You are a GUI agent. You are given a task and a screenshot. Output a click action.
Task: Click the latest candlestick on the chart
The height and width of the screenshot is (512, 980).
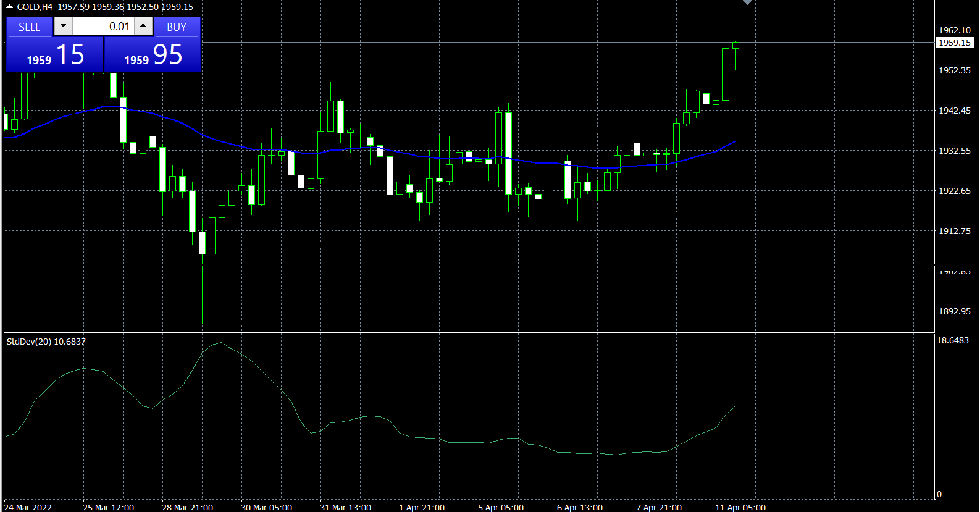[735, 45]
